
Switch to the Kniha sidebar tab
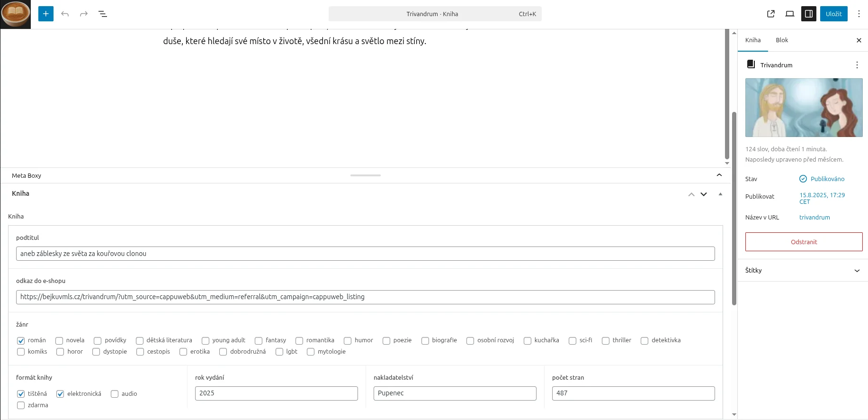click(753, 40)
